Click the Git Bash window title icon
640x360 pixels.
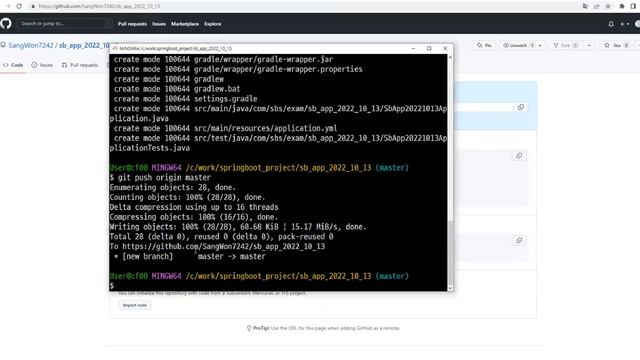click(115, 48)
